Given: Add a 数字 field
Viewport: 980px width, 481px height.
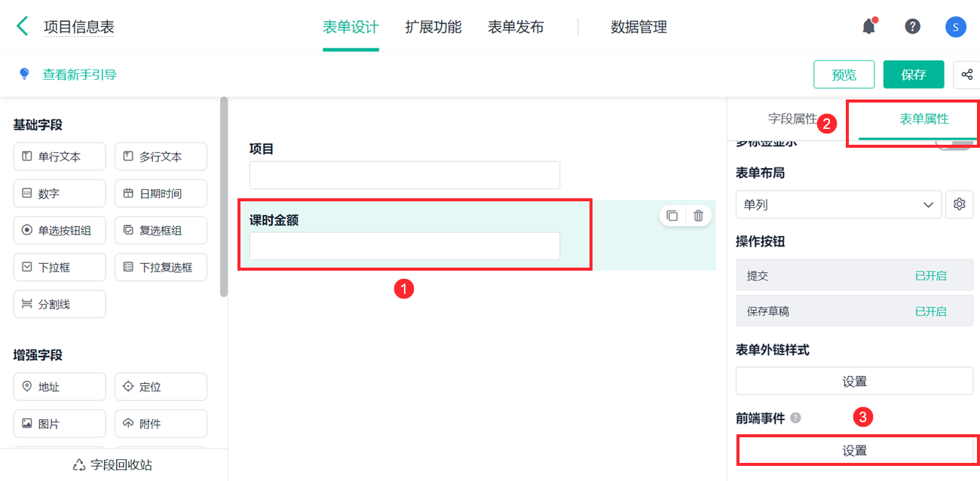Looking at the screenshot, I should pyautogui.click(x=60, y=194).
